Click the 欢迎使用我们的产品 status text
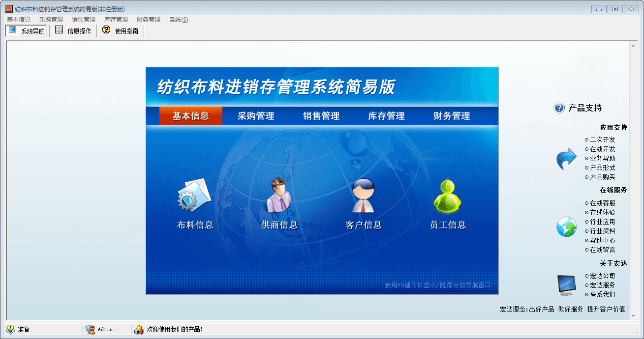The image size is (644, 339). click(x=175, y=329)
